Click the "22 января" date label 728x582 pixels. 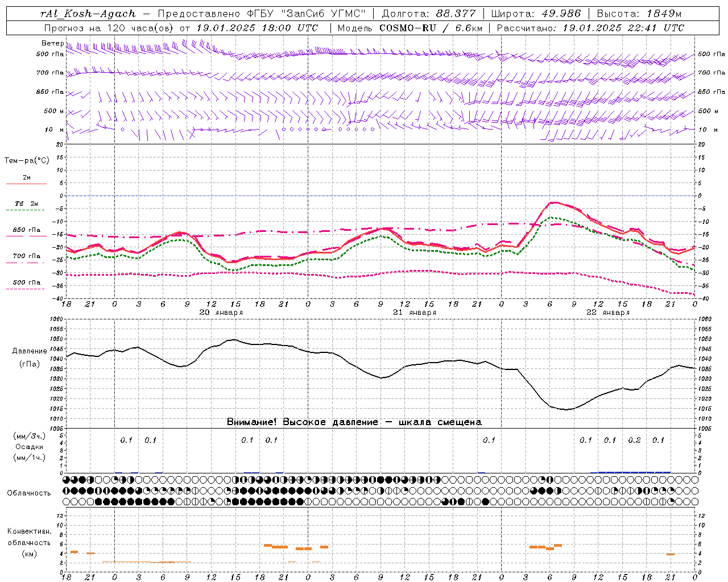click(607, 313)
